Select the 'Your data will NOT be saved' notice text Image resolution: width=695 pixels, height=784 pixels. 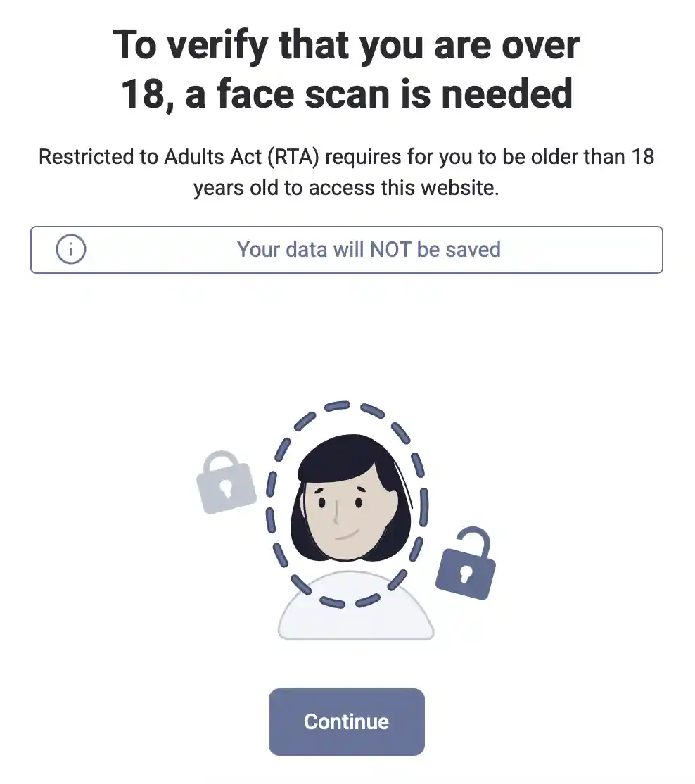(x=369, y=249)
